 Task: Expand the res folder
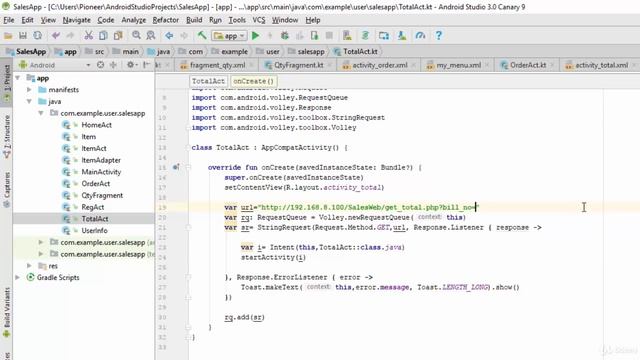pyautogui.click(x=29, y=266)
